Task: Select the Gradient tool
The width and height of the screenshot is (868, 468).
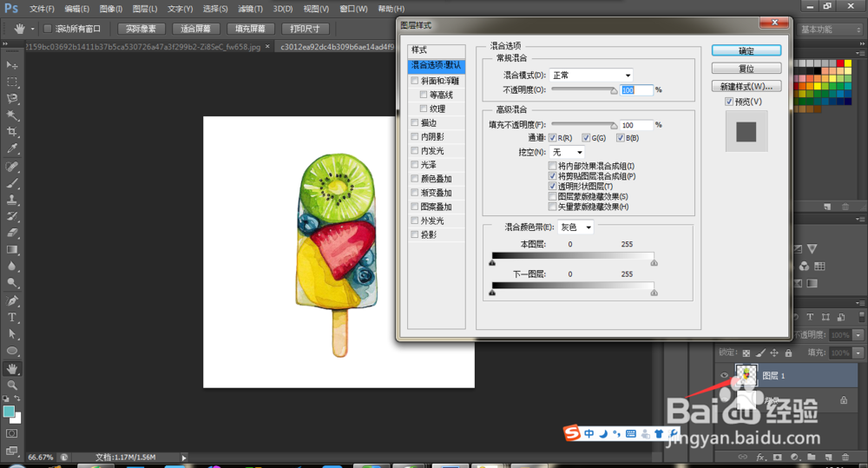Action: tap(11, 250)
